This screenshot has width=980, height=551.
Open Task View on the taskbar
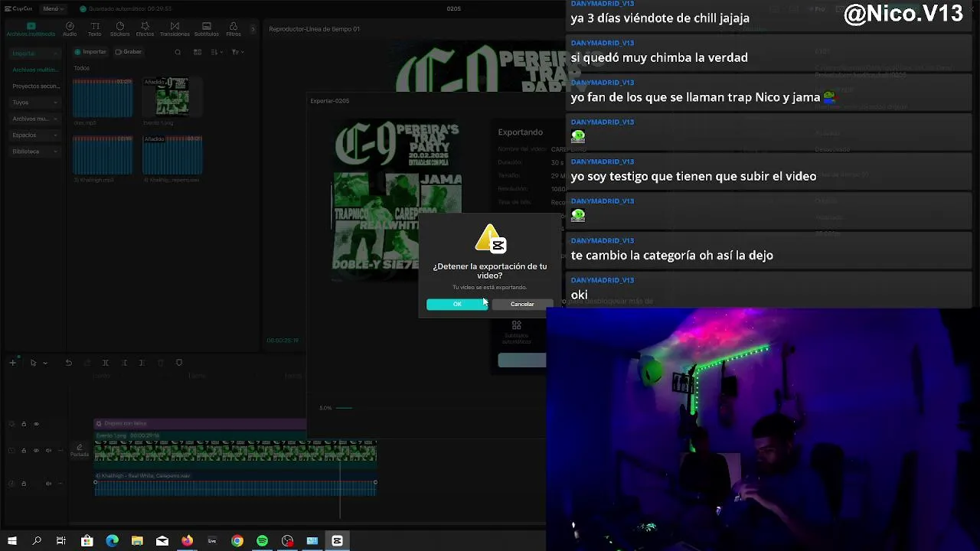(61, 541)
